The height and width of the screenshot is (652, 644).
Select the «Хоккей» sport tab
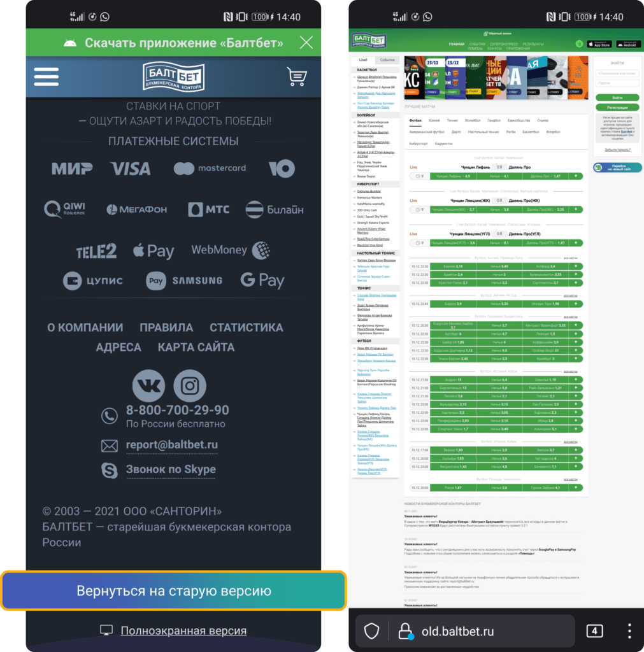[x=434, y=120]
